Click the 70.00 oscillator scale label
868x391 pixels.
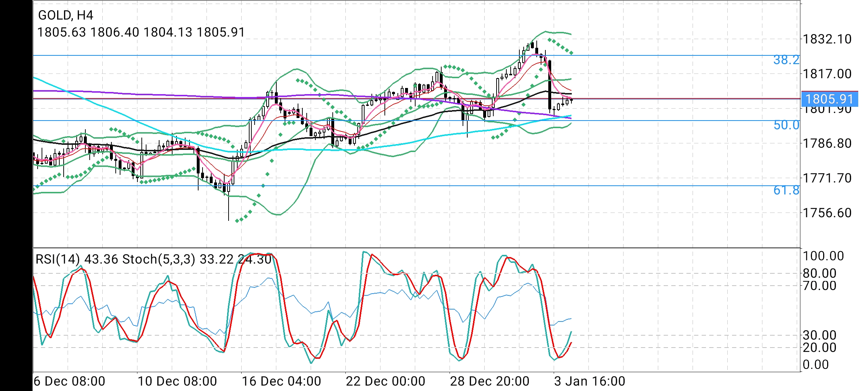coord(820,286)
